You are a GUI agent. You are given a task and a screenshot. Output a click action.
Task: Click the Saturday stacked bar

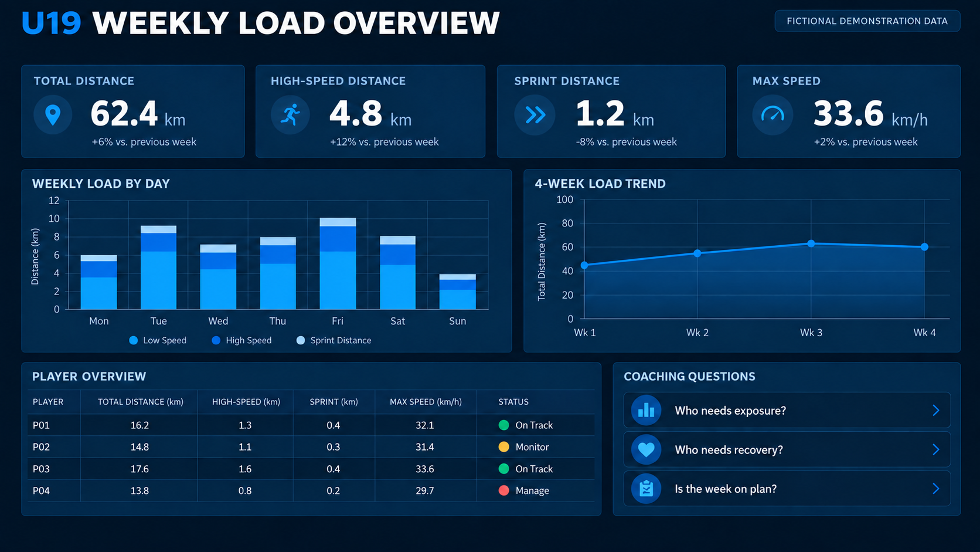tap(397, 273)
